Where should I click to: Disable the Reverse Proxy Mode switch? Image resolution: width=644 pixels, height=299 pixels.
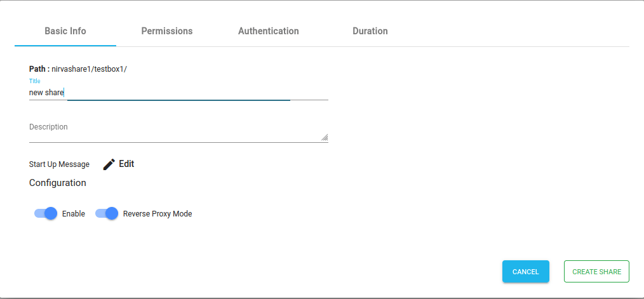click(107, 213)
